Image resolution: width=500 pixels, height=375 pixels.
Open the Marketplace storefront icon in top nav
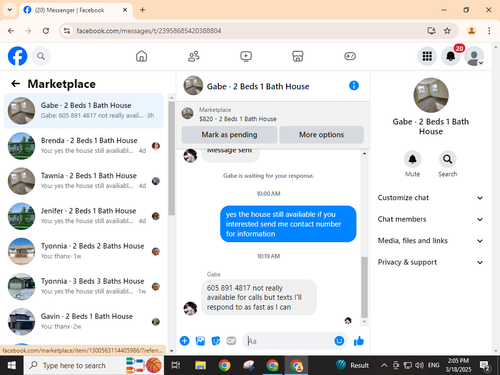click(x=298, y=56)
